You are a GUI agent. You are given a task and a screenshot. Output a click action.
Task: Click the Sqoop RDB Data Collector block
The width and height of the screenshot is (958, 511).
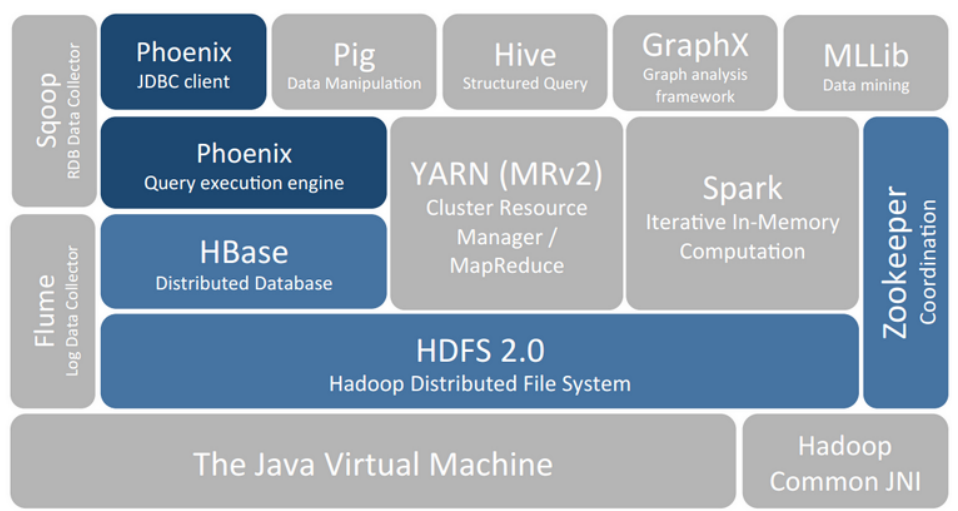tap(54, 111)
